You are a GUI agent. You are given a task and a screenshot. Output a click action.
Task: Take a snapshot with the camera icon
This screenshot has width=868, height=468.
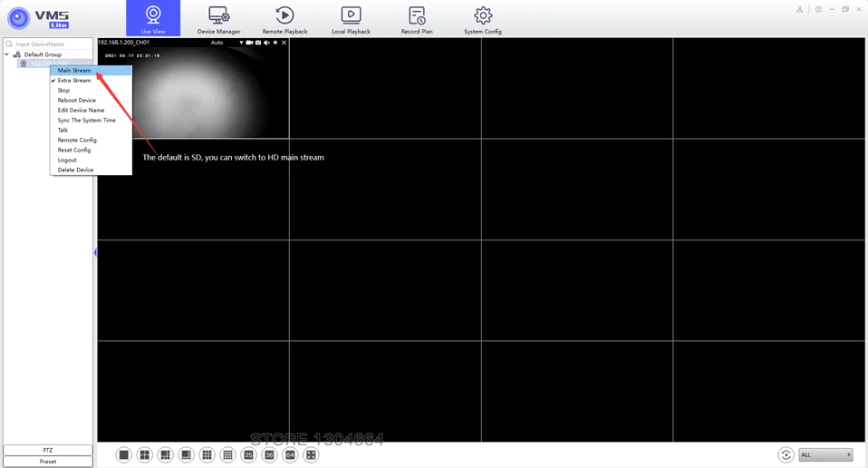(258, 43)
